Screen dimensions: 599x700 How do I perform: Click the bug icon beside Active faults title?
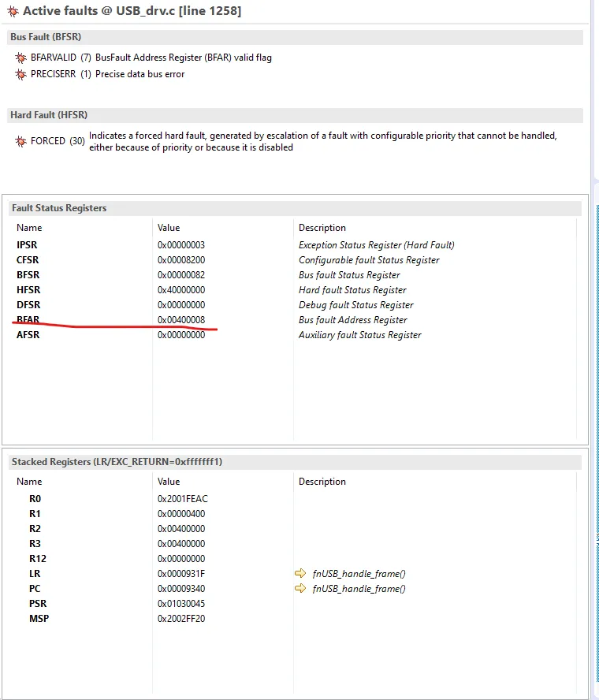[13, 11]
